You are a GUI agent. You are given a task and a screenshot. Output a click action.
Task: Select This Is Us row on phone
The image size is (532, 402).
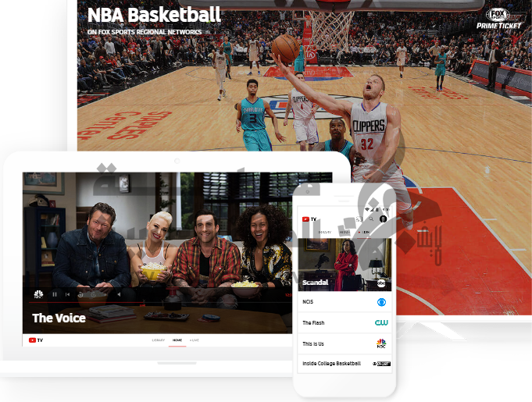pos(345,343)
